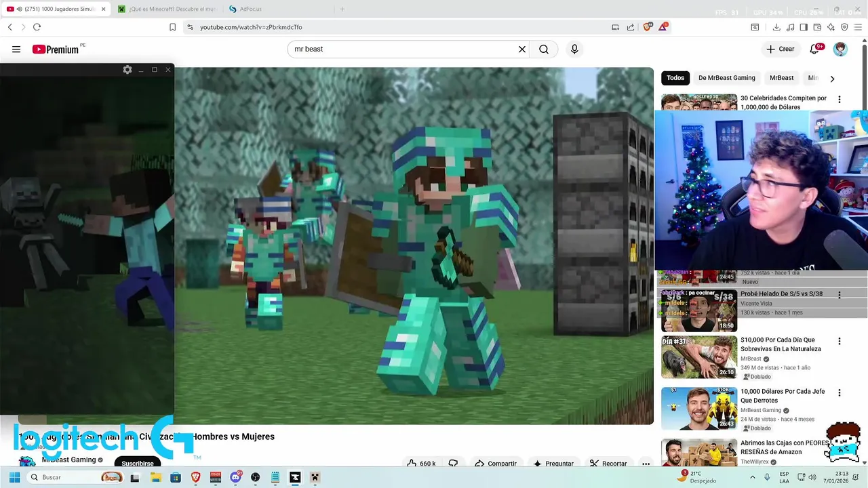Open a new browser tab
Image resolution: width=868 pixels, height=488 pixels.
(342, 9)
